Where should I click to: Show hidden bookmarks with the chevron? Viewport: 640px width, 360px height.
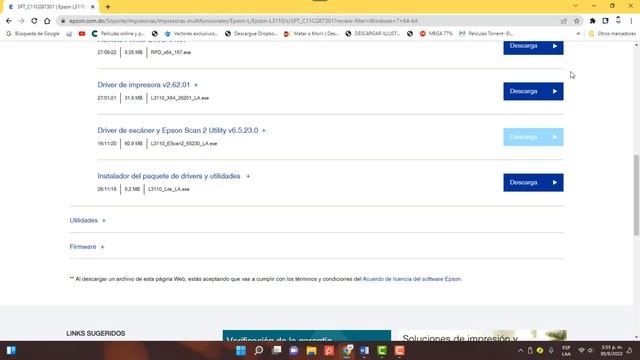[578, 33]
